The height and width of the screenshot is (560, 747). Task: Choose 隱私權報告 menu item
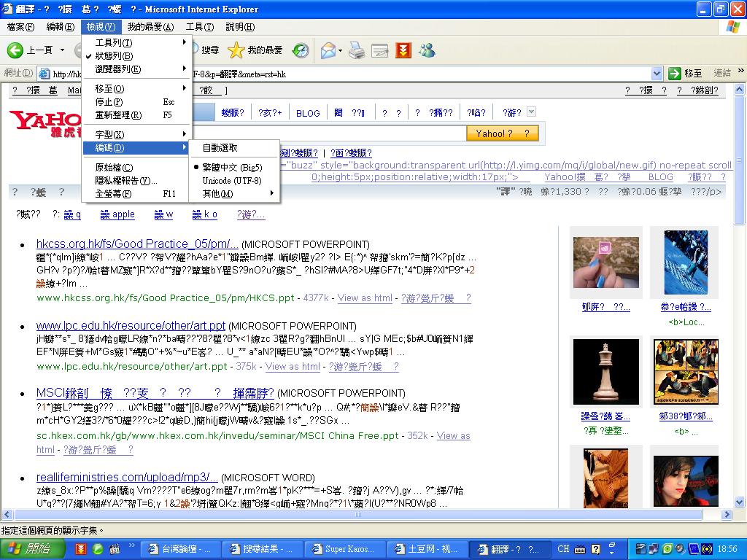coord(136,181)
